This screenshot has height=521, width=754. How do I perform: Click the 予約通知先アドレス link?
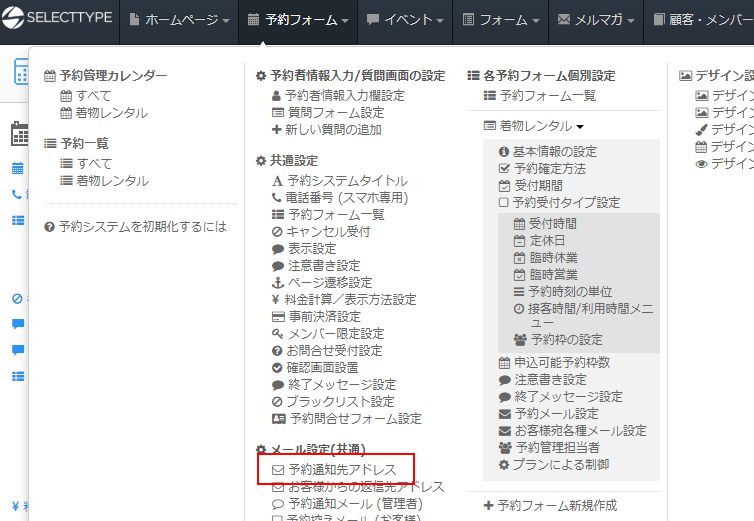(342, 469)
